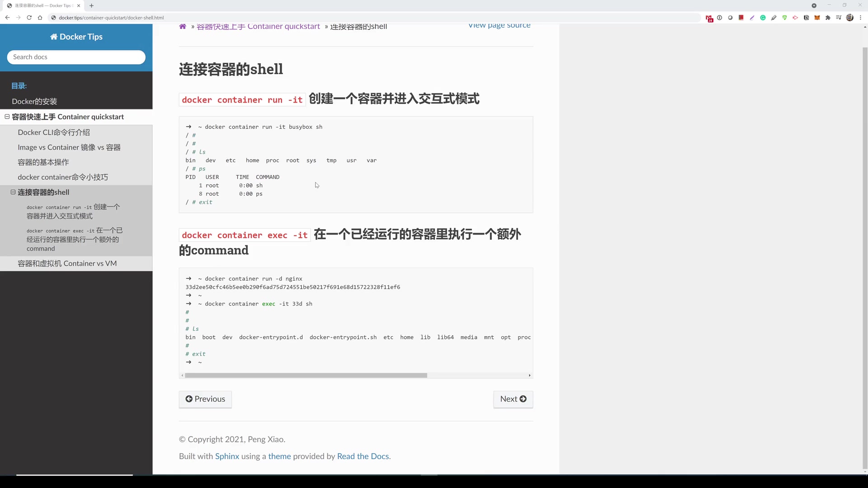
Task: Open the MetaMask fox extension
Action: pos(817,18)
